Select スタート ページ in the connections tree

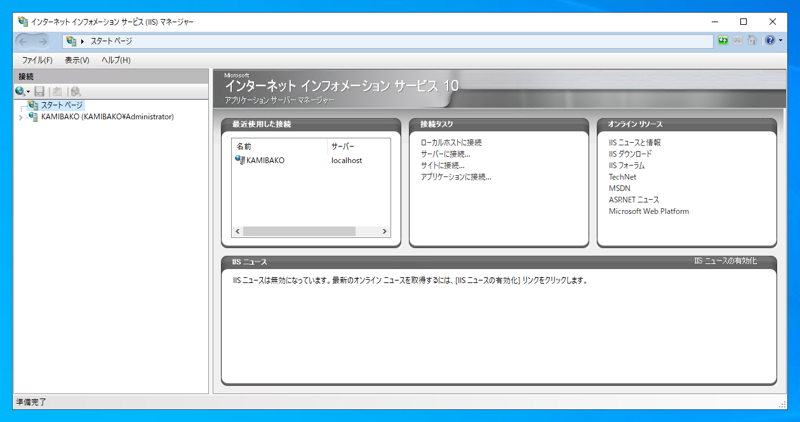point(62,105)
